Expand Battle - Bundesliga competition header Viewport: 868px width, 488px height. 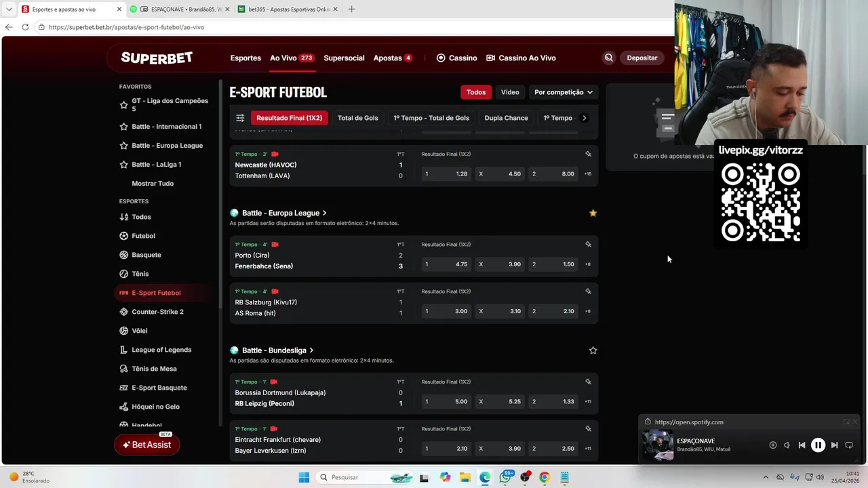click(277, 350)
